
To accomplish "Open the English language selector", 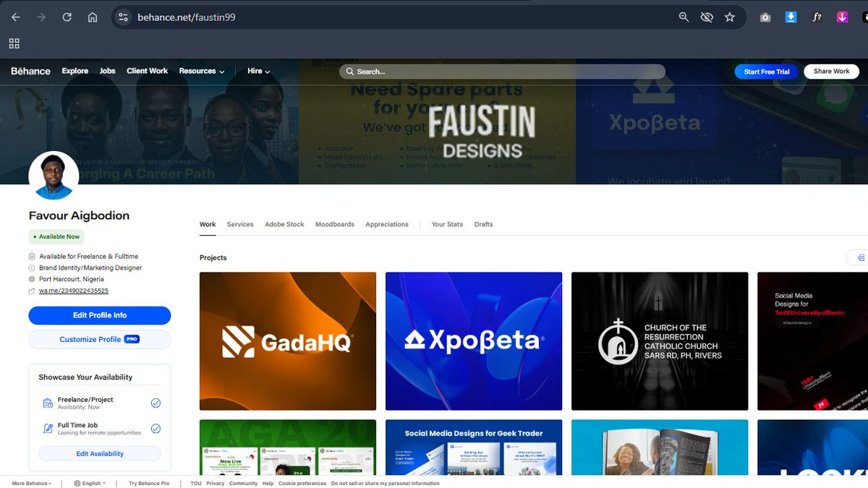I will [90, 483].
